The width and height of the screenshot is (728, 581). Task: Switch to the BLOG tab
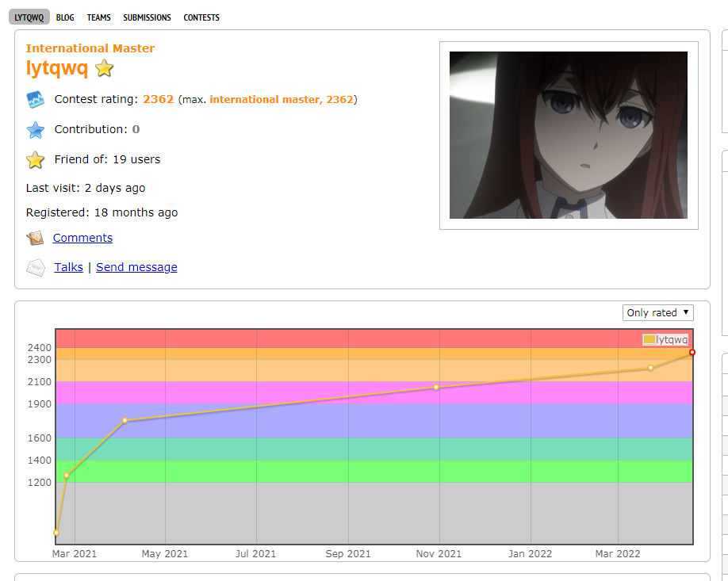point(65,17)
